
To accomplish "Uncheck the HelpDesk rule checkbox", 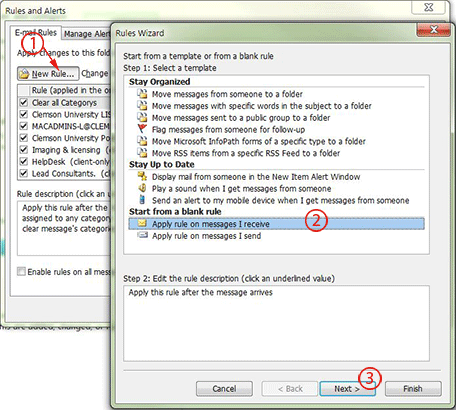I will click(x=24, y=162).
